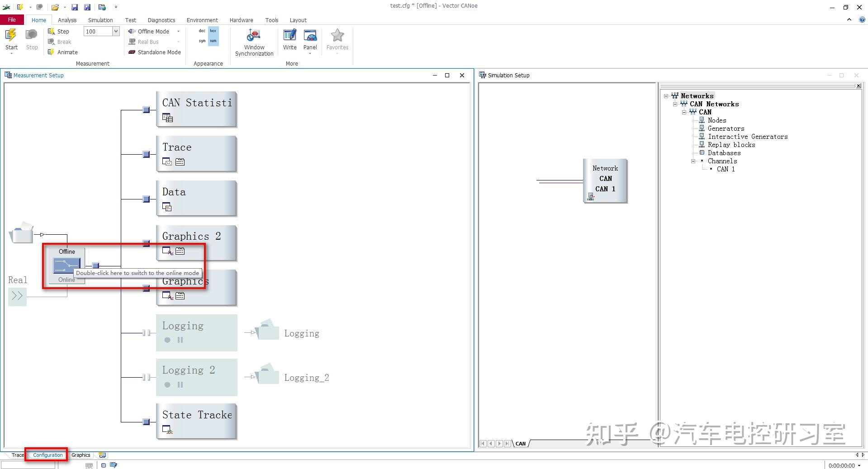
Task: Select the Trace block in Measurement Setup
Action: (196, 154)
